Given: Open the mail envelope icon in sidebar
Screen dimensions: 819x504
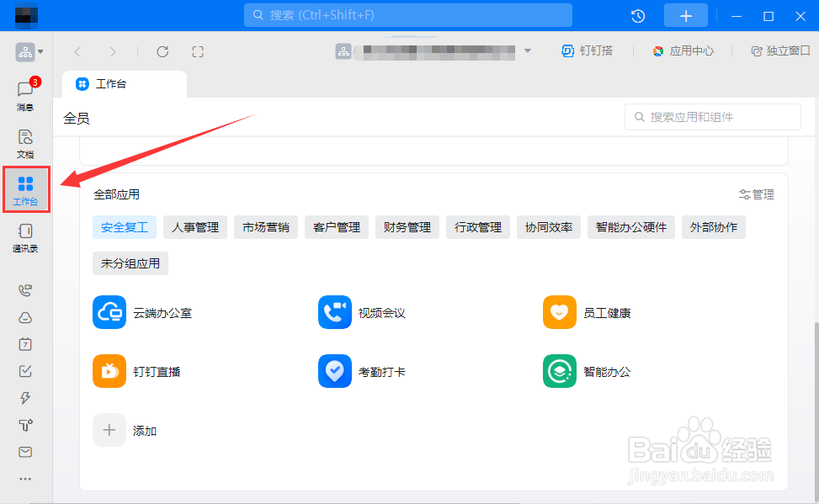Looking at the screenshot, I should (x=25, y=452).
